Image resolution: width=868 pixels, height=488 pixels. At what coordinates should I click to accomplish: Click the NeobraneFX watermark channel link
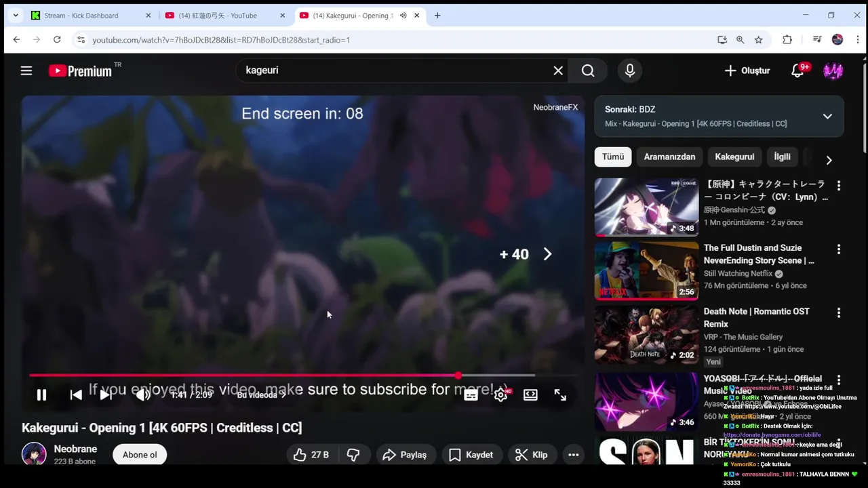pyautogui.click(x=555, y=107)
